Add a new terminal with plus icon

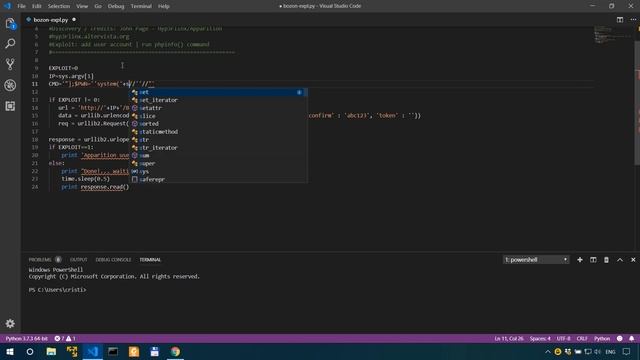click(x=580, y=260)
